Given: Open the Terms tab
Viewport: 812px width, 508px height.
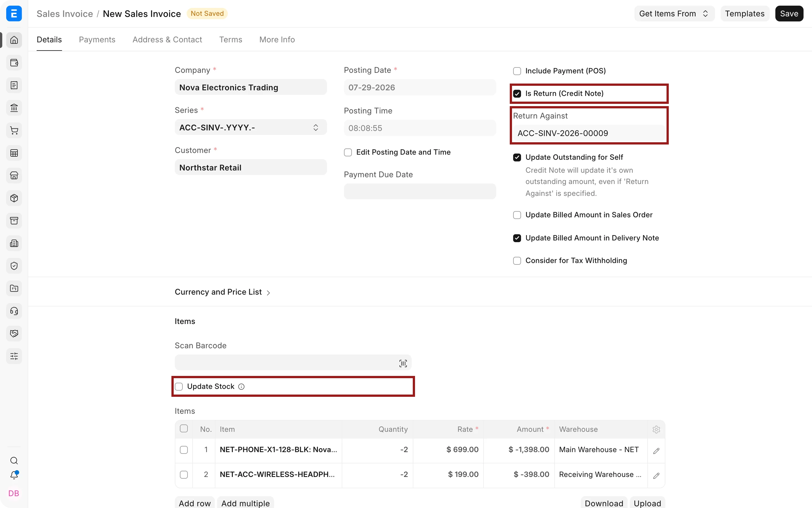Looking at the screenshot, I should point(231,40).
